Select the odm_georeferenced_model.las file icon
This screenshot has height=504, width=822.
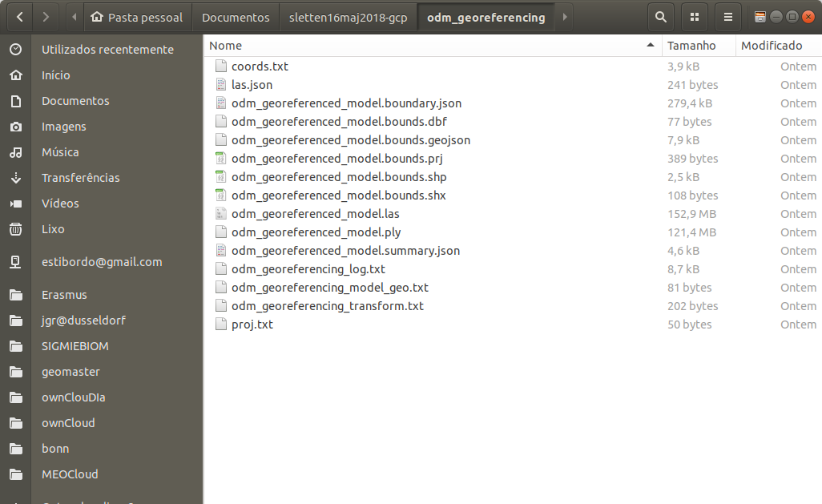[x=221, y=214]
